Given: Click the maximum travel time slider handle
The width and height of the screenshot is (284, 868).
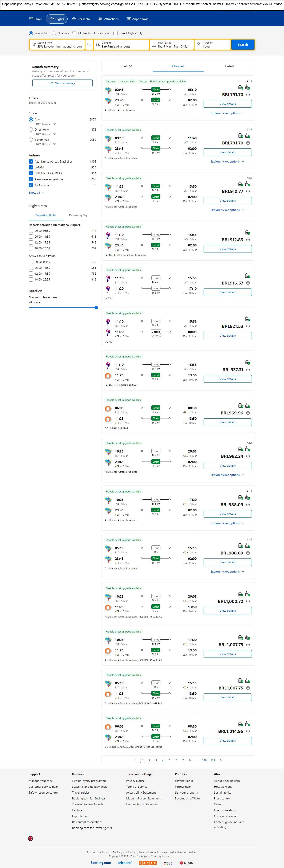Looking at the screenshot, I should [96, 308].
